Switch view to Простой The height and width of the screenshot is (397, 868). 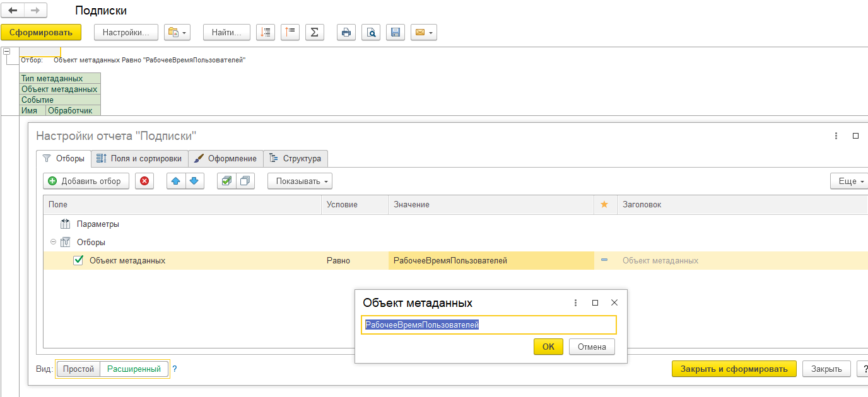click(x=79, y=369)
